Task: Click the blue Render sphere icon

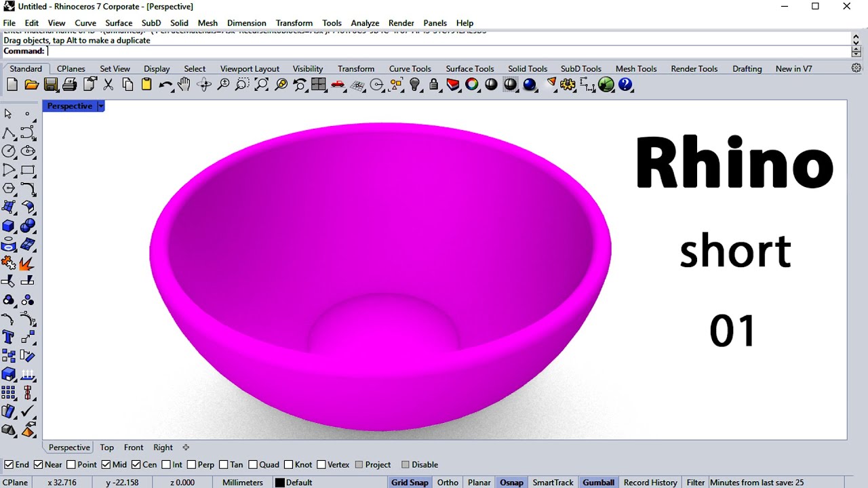Action: point(530,85)
